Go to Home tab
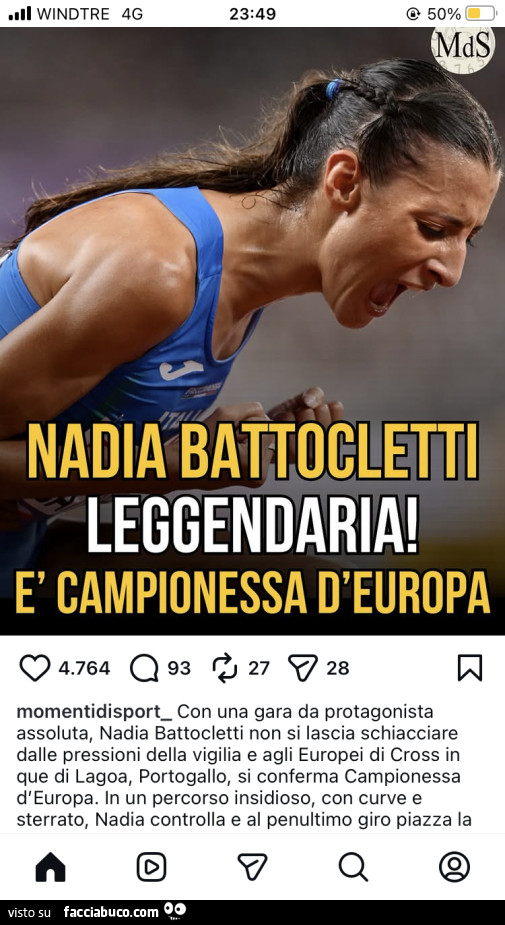 pos(51,867)
